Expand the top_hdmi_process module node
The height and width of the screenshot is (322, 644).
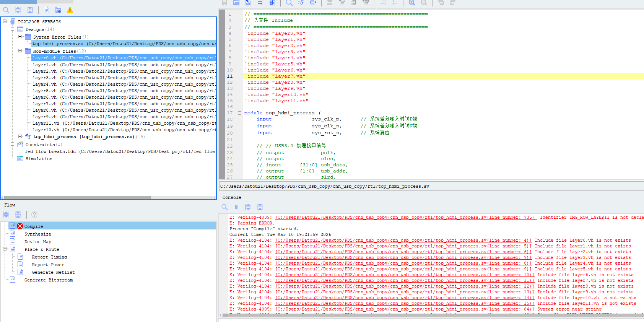tap(20, 136)
